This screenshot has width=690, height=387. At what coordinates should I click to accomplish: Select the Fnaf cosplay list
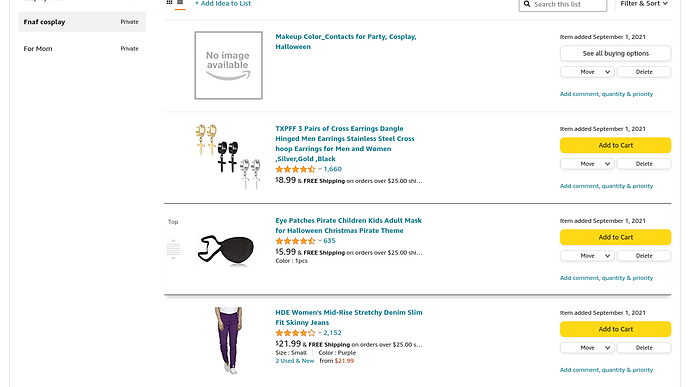tap(82, 22)
